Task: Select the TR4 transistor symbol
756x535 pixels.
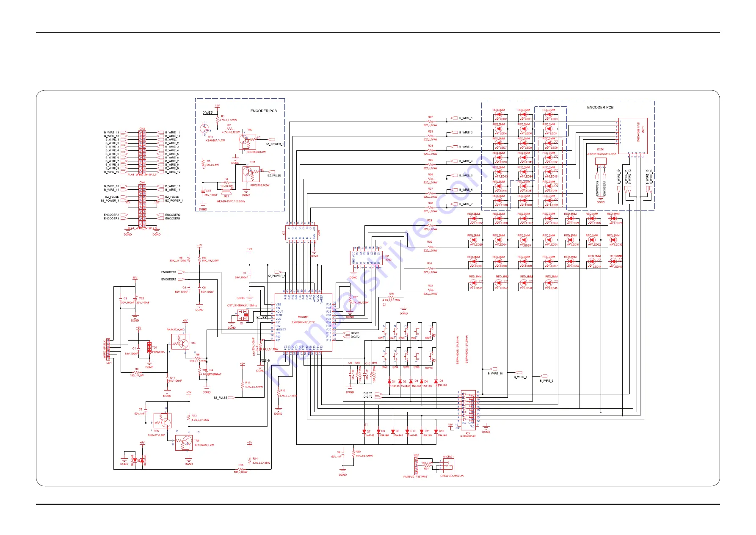Action: 180,341
